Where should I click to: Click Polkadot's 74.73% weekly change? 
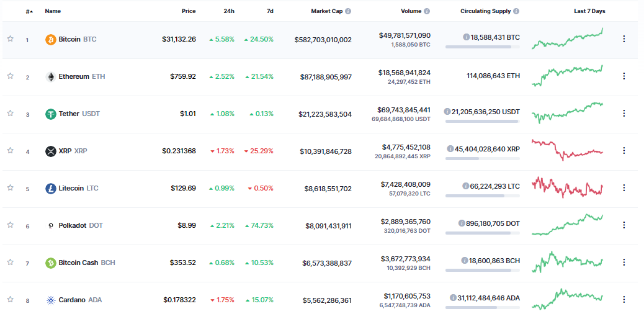pos(259,225)
